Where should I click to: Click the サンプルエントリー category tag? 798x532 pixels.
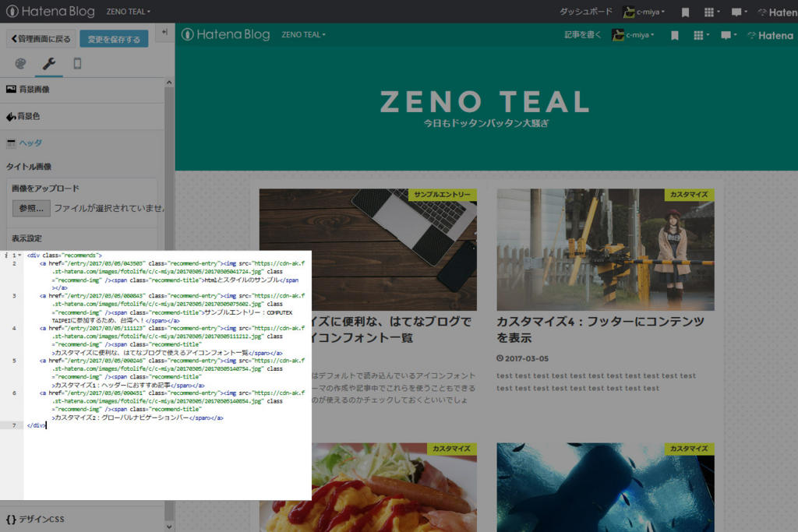[442, 195]
